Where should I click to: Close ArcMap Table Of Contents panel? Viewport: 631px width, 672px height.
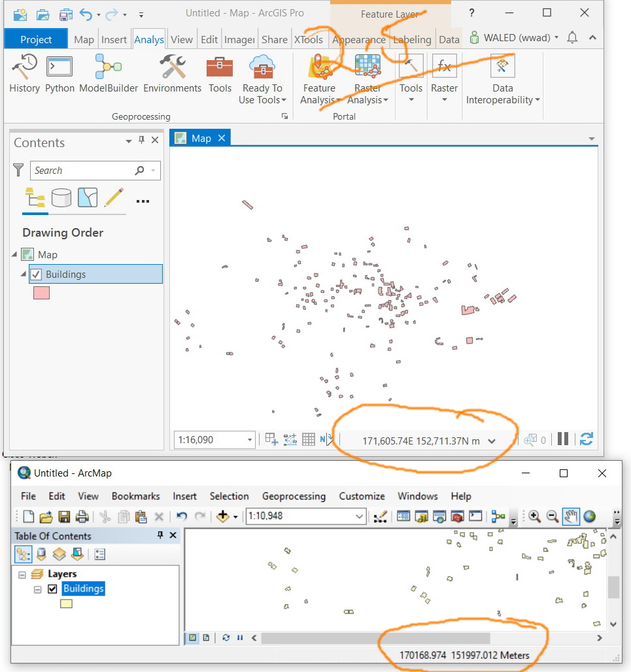coord(173,535)
